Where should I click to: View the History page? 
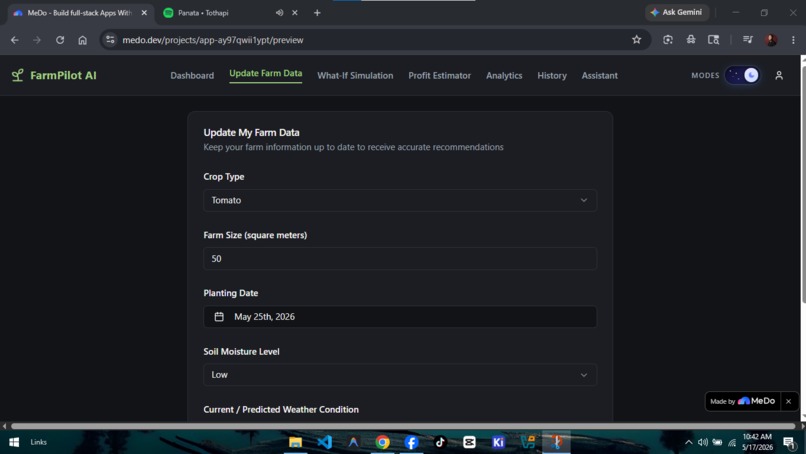click(552, 76)
